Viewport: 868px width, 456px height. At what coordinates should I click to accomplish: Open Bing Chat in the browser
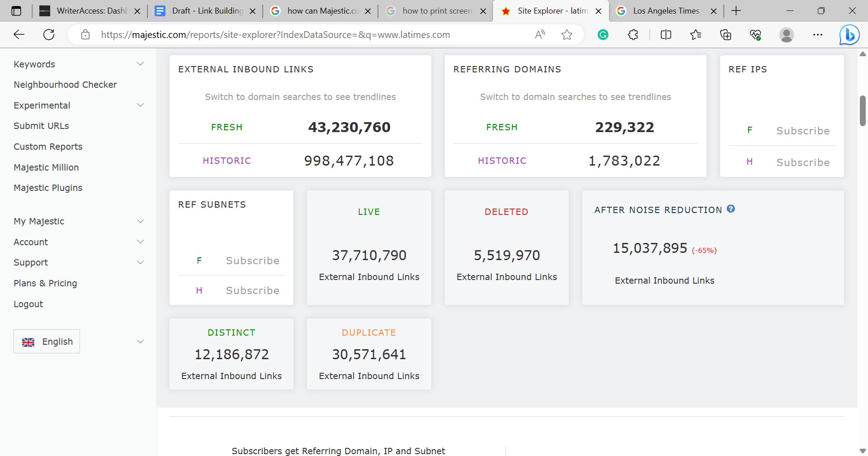coord(849,34)
